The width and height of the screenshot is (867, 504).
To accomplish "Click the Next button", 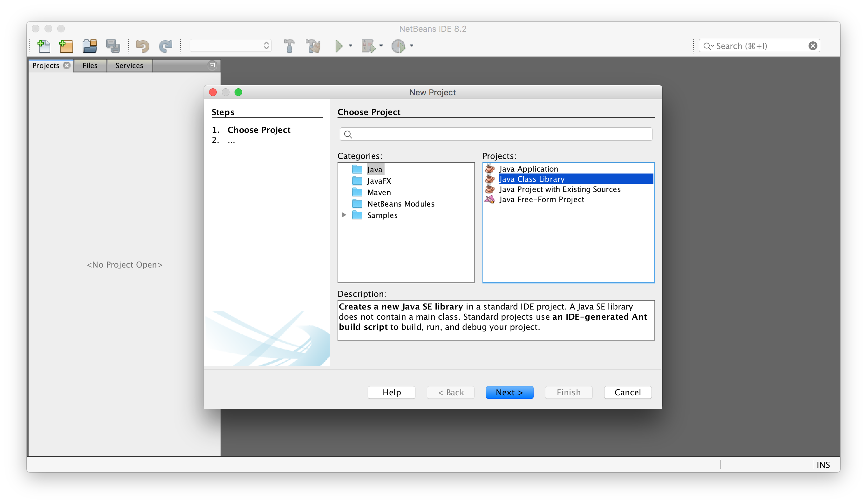I will pyautogui.click(x=509, y=392).
